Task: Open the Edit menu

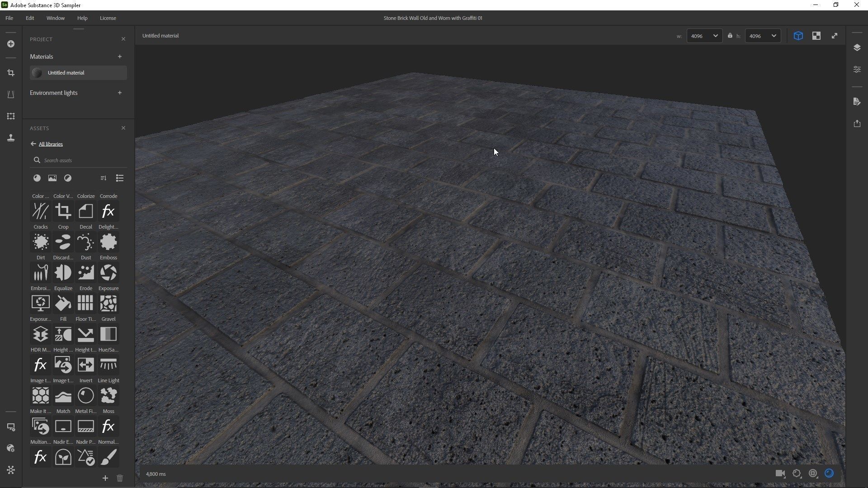Action: [x=30, y=18]
